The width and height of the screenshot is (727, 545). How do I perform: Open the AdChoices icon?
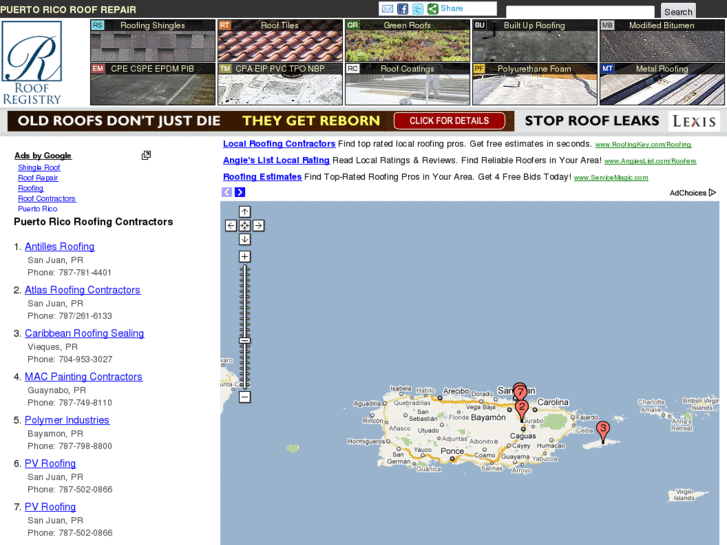(712, 192)
